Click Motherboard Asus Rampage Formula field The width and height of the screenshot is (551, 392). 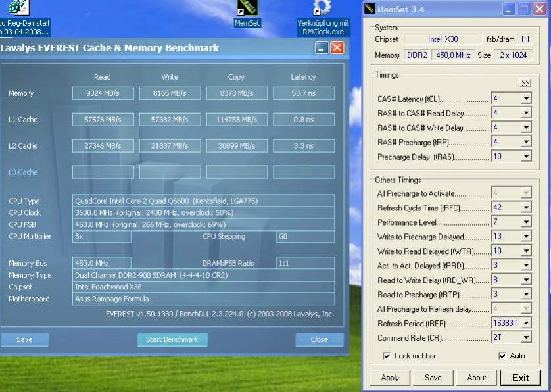[x=203, y=299]
